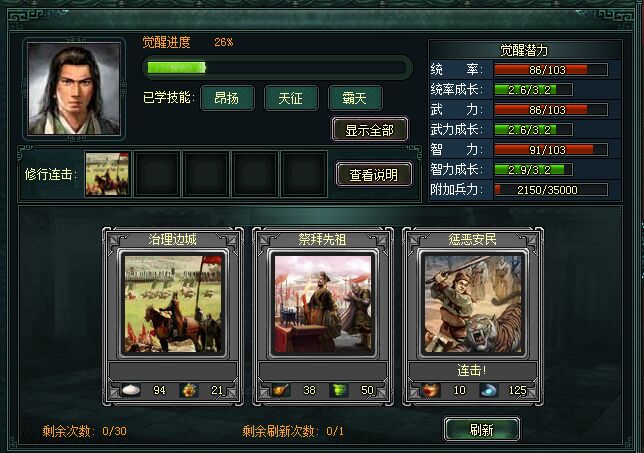This screenshot has width=644, height=453.
Task: Click the red treasure chest icon
Action: (430, 390)
